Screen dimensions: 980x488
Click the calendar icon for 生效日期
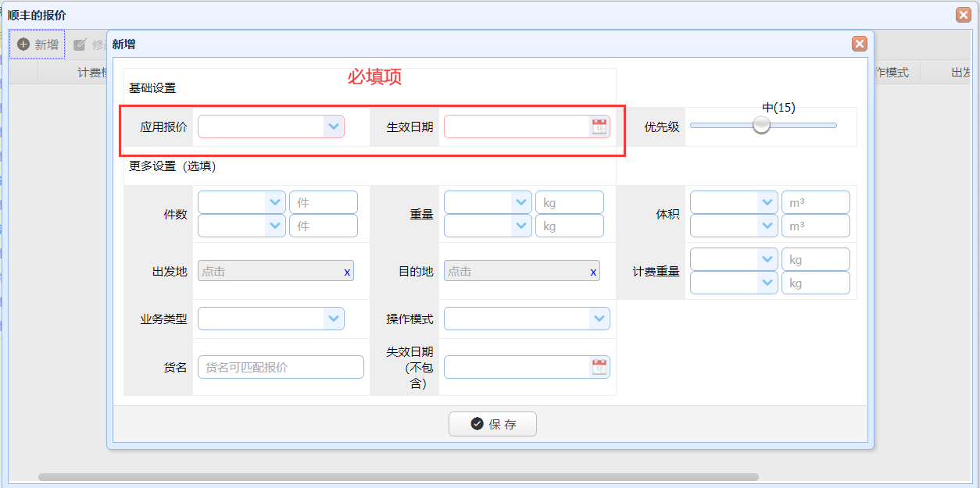599,126
